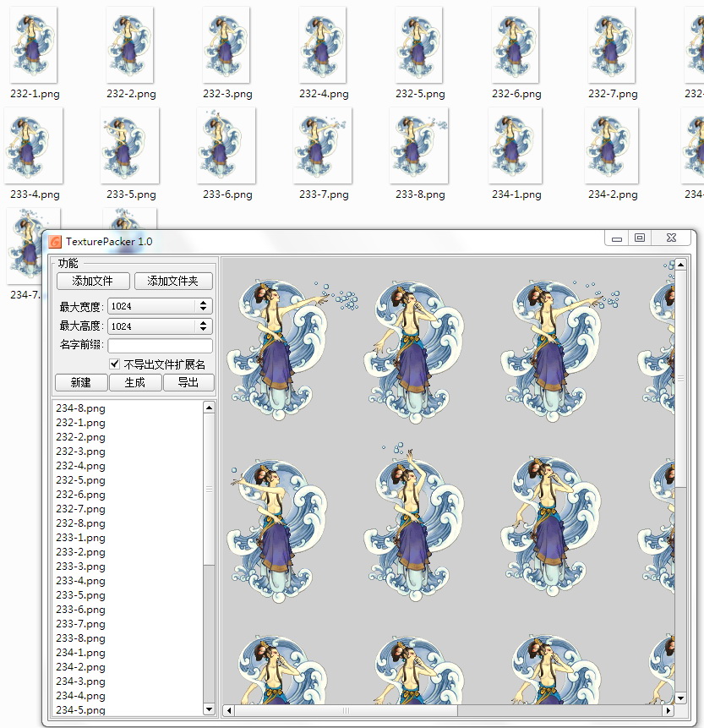Click the 导出 button
Image resolution: width=704 pixels, height=728 pixels.
pyautogui.click(x=188, y=382)
